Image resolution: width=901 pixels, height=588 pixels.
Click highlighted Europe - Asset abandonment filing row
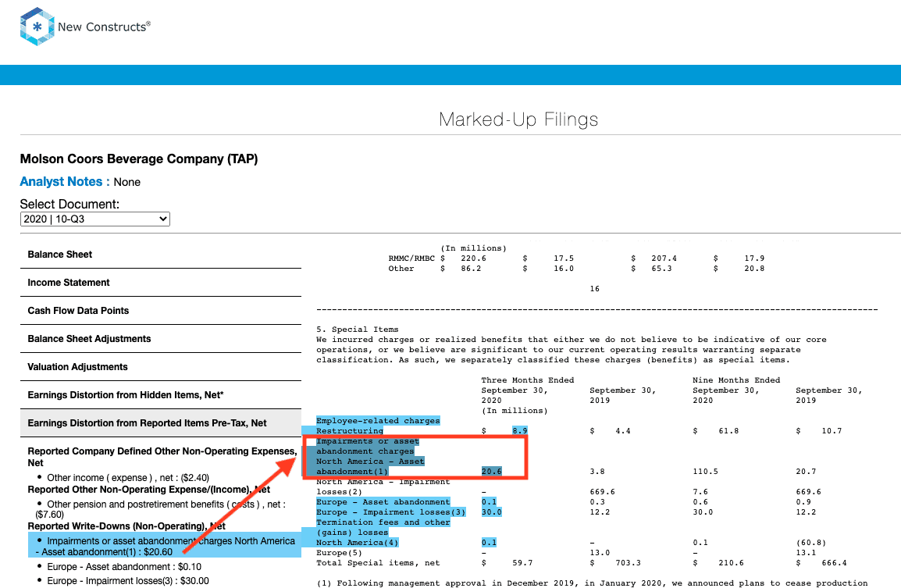coord(383,502)
